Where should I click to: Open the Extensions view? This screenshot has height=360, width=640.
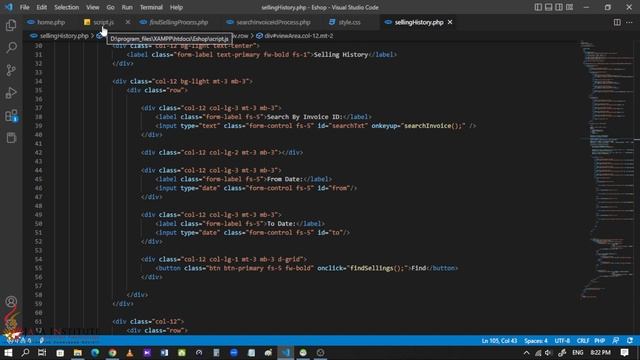tap(11, 116)
